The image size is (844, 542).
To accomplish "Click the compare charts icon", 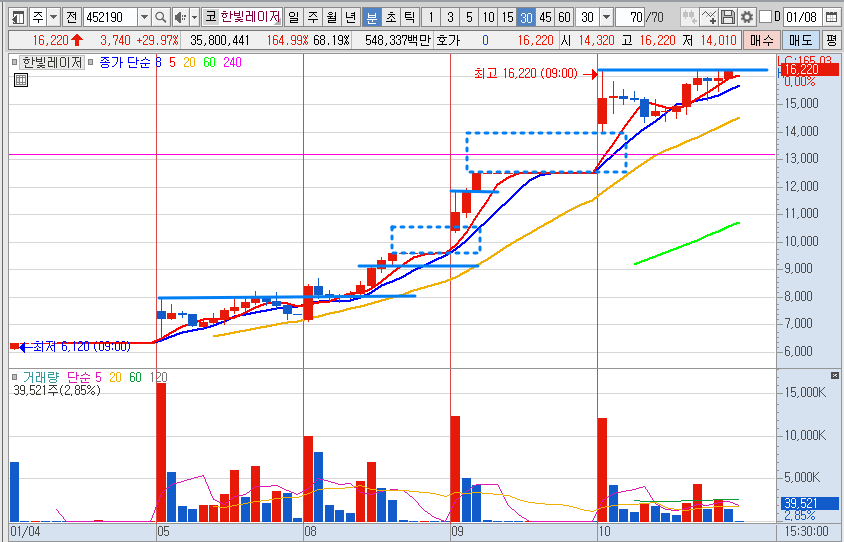I will pos(689,17).
